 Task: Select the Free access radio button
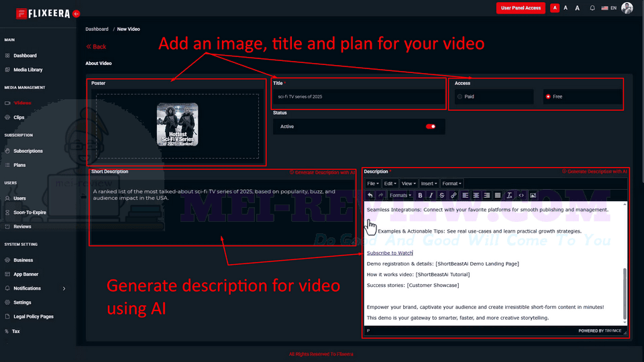click(548, 97)
